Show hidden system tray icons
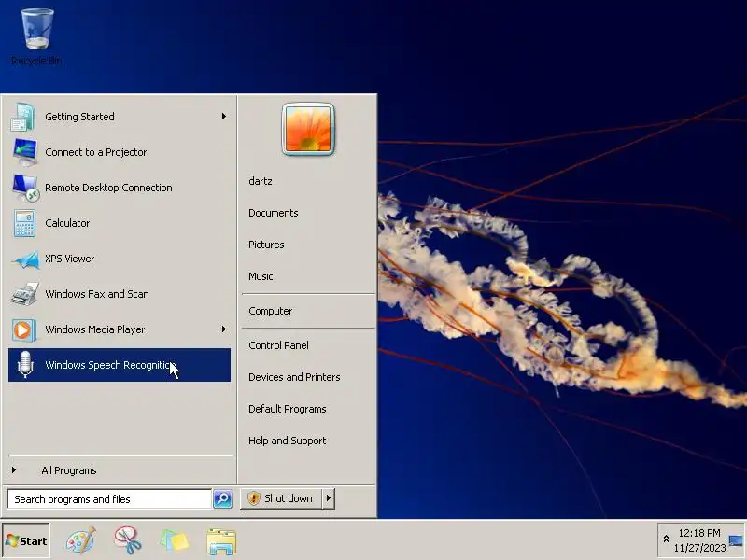 point(666,539)
